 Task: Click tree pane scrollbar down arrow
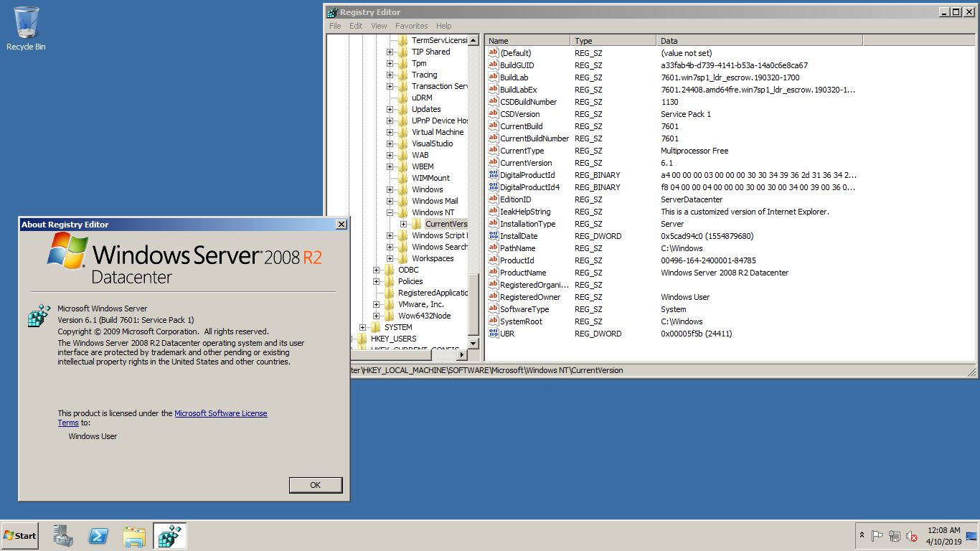(473, 343)
